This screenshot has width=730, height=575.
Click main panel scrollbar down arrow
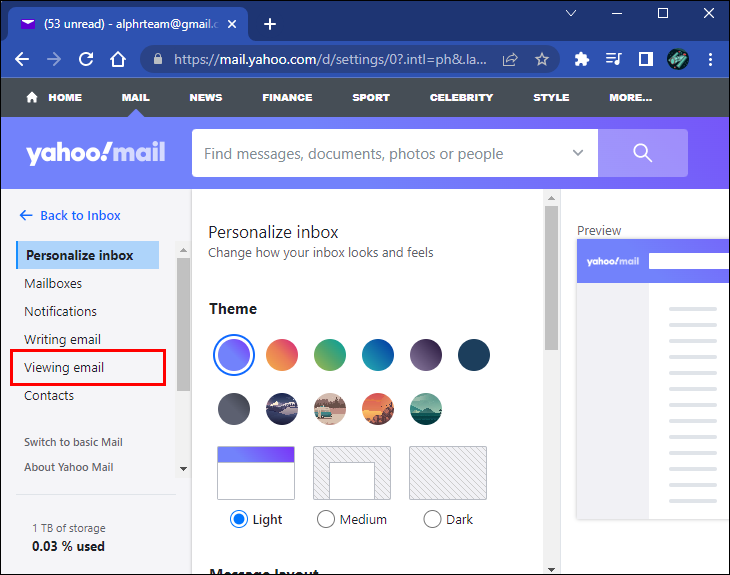tap(551, 569)
